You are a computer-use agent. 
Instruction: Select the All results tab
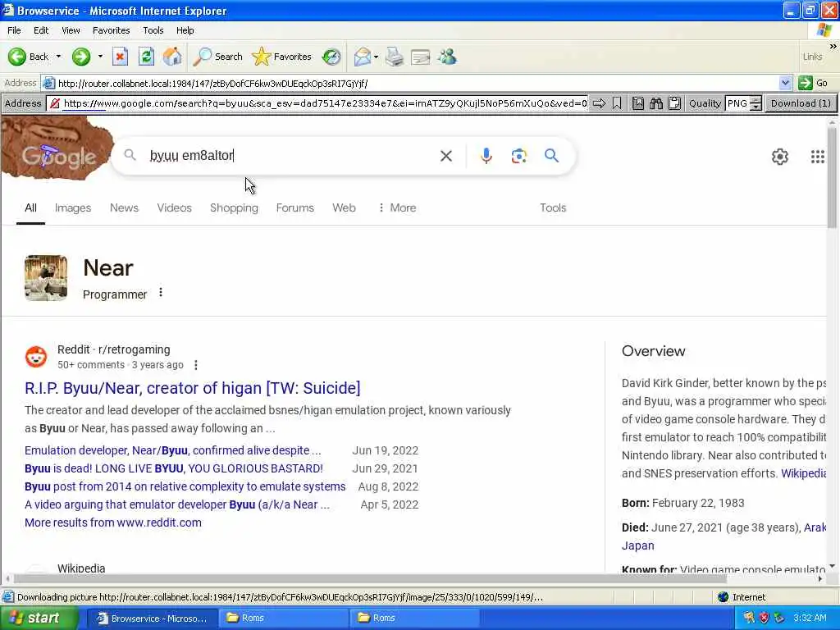[30, 208]
